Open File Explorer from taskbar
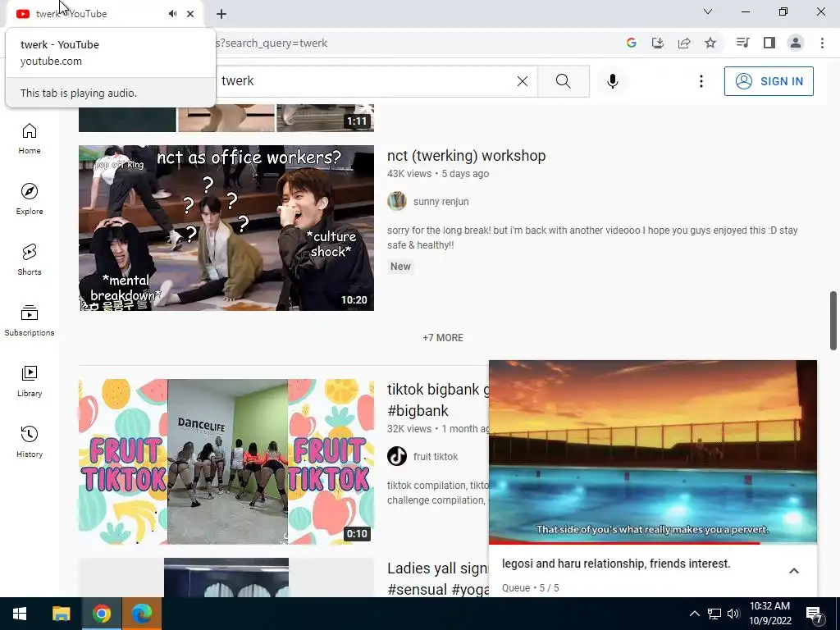This screenshot has width=840, height=630. [x=61, y=614]
